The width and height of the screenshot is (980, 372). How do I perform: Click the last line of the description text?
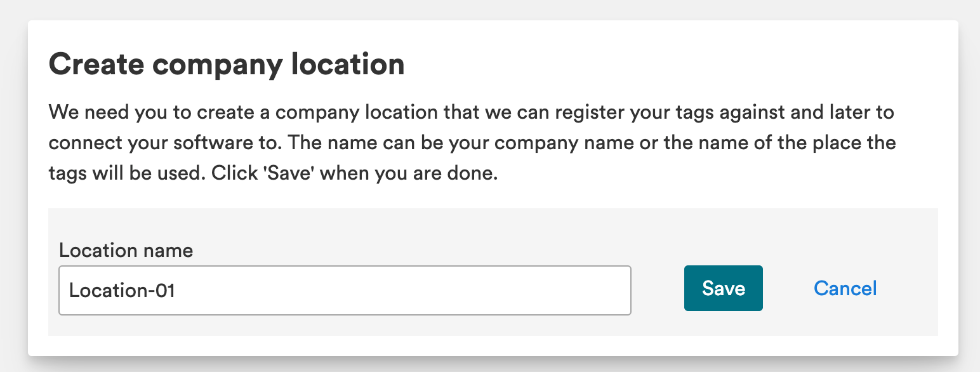click(x=273, y=173)
